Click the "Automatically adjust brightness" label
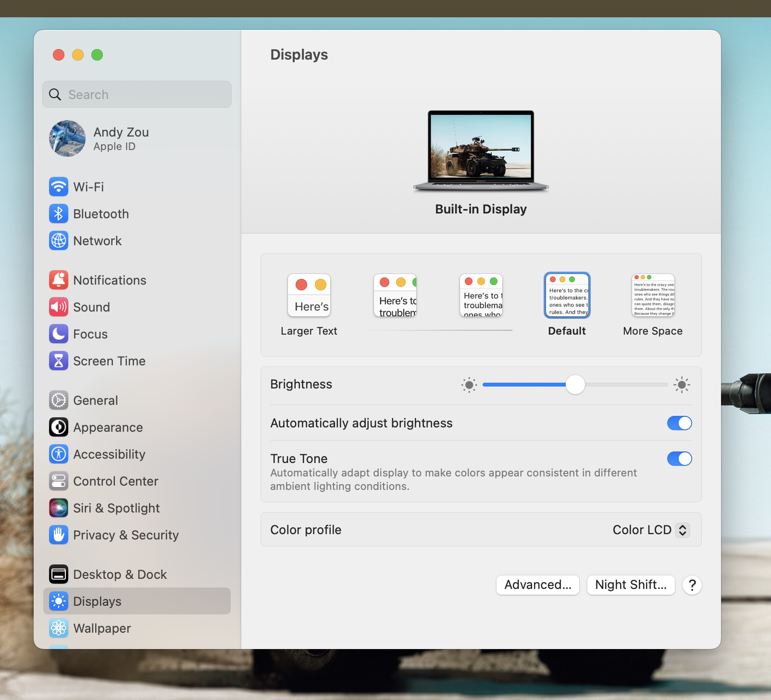 point(361,423)
